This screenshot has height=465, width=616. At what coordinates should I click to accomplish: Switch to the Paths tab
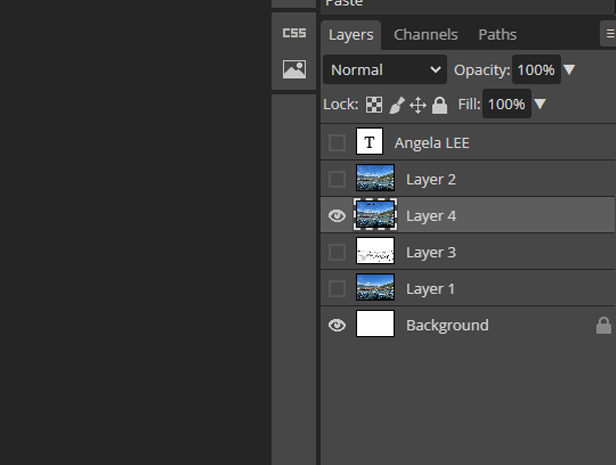pos(497,34)
